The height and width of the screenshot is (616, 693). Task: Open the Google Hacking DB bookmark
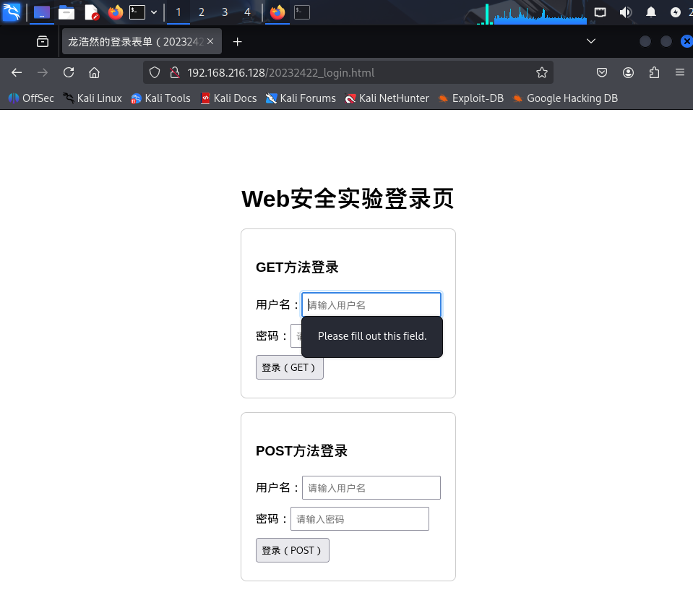[x=565, y=98]
